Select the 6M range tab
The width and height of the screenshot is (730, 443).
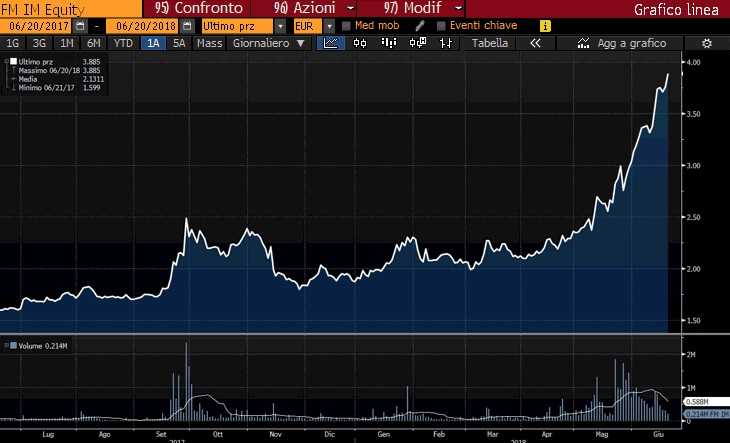94,43
